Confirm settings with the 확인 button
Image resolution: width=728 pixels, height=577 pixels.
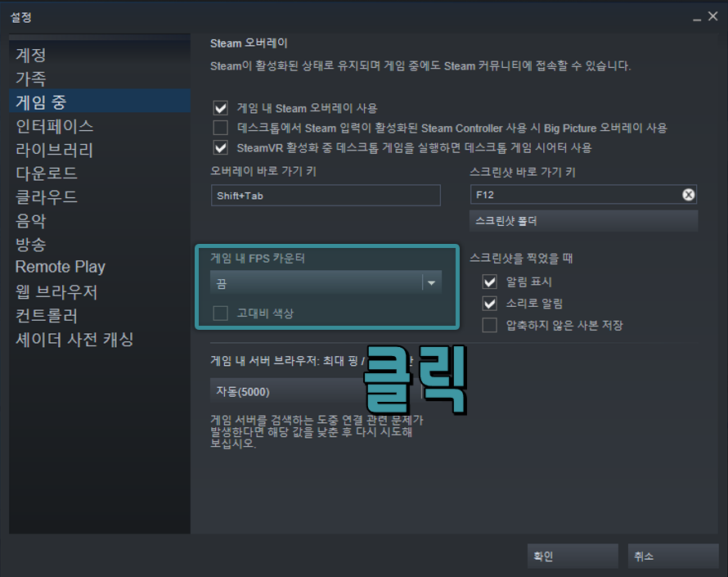pos(573,556)
